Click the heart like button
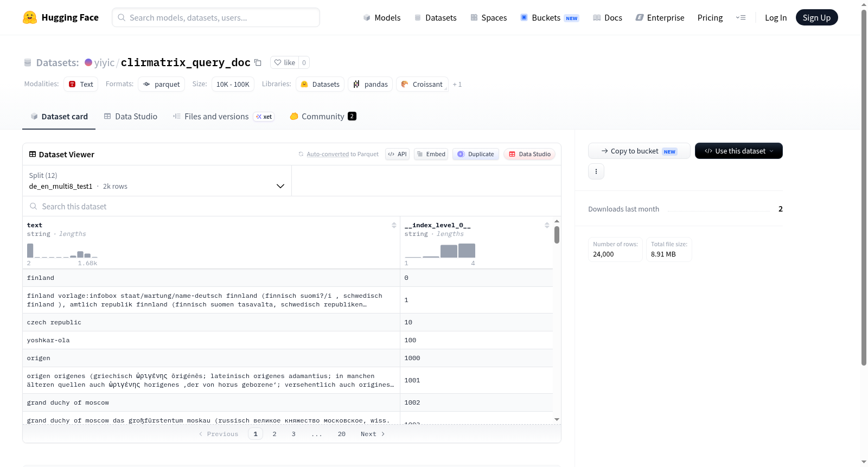The height and width of the screenshot is (467, 868). [284, 62]
